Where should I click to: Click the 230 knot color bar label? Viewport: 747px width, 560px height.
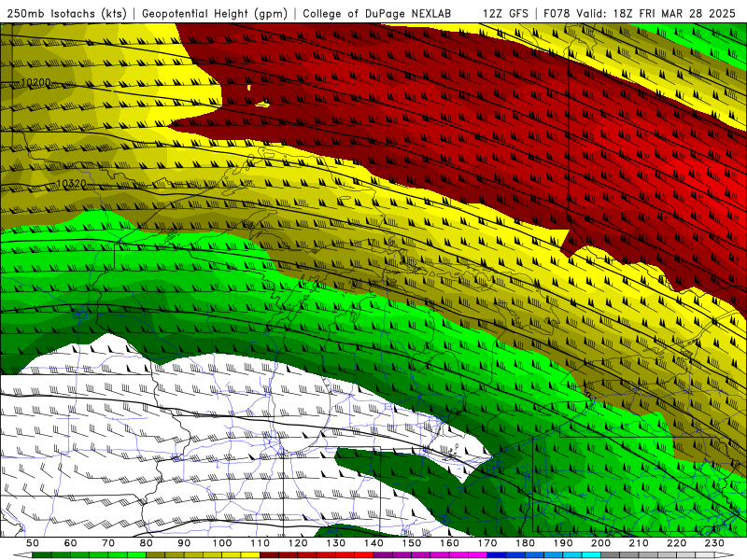pos(714,543)
